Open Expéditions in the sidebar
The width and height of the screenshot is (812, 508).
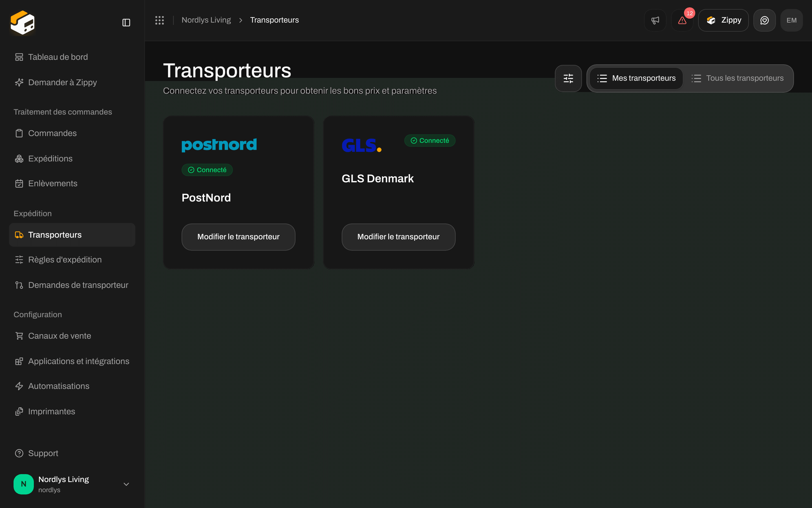[x=72, y=159]
